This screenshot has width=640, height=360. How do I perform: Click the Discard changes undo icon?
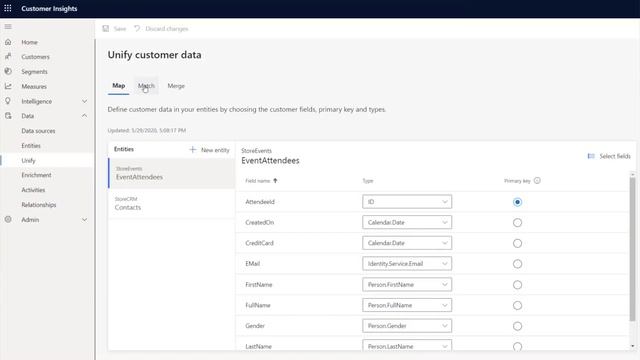tap(137, 29)
